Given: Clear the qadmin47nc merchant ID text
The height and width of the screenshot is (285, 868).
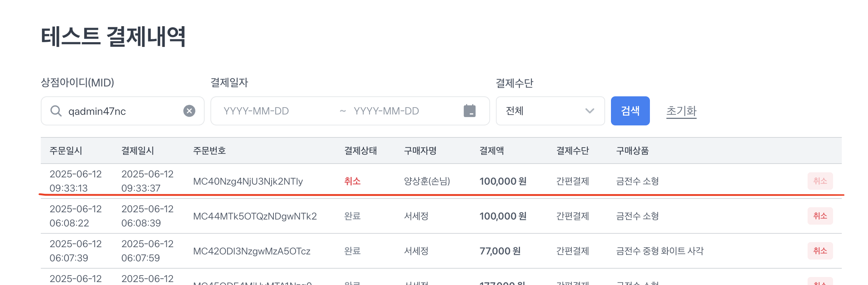Looking at the screenshot, I should pos(189,111).
